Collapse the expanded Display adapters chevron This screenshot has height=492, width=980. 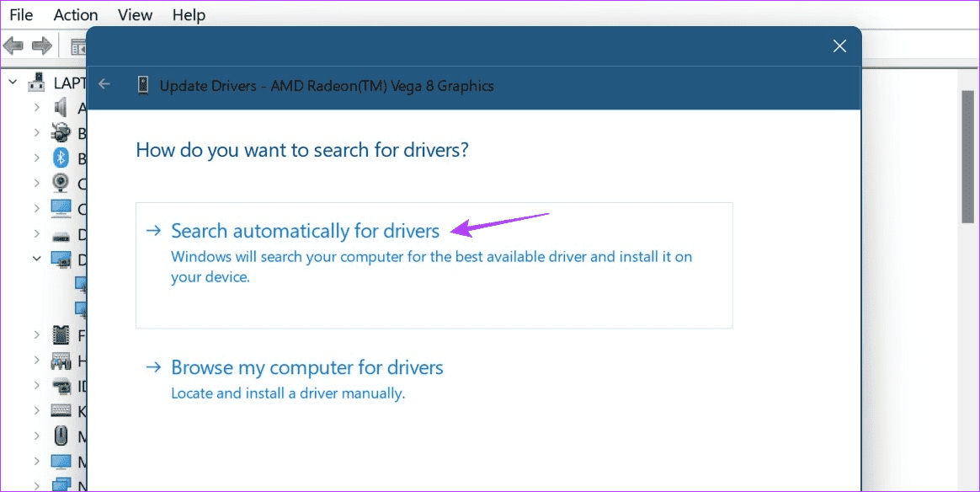[37, 258]
